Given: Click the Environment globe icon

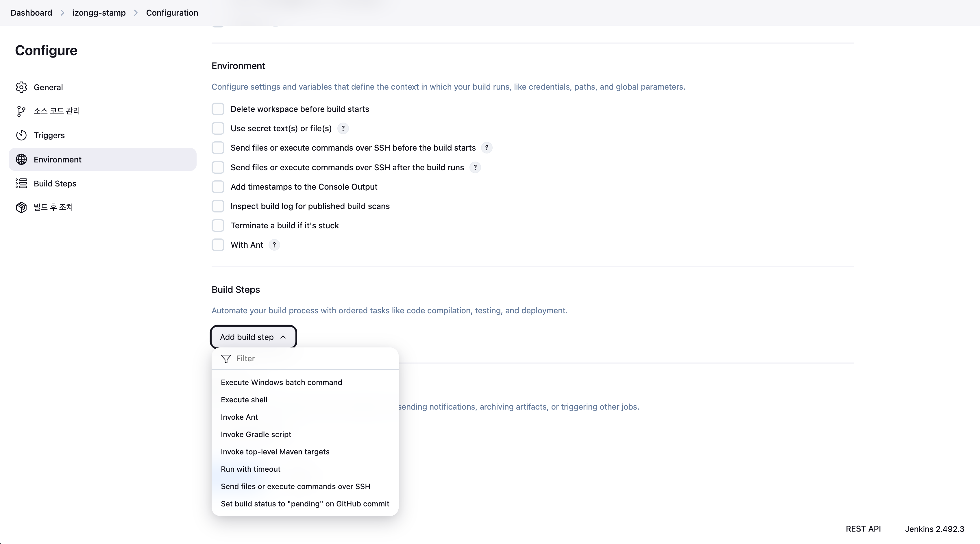Looking at the screenshot, I should point(21,159).
